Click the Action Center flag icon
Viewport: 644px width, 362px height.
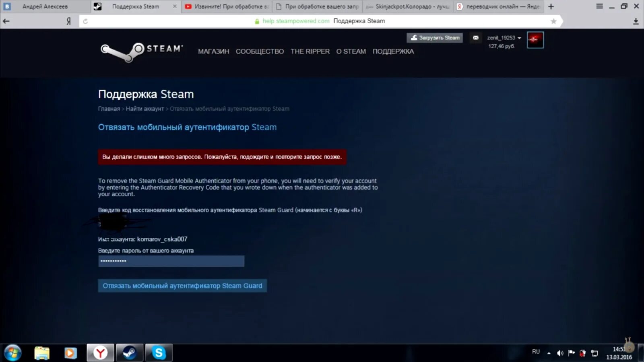(571, 353)
